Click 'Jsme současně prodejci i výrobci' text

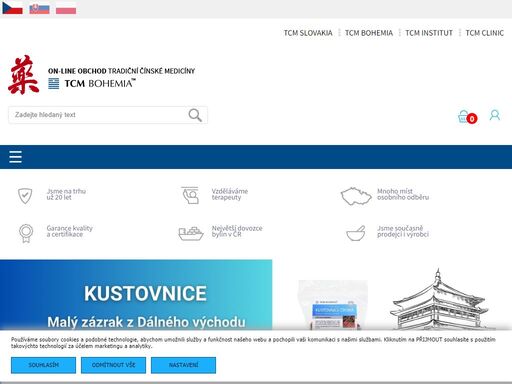[403, 231]
